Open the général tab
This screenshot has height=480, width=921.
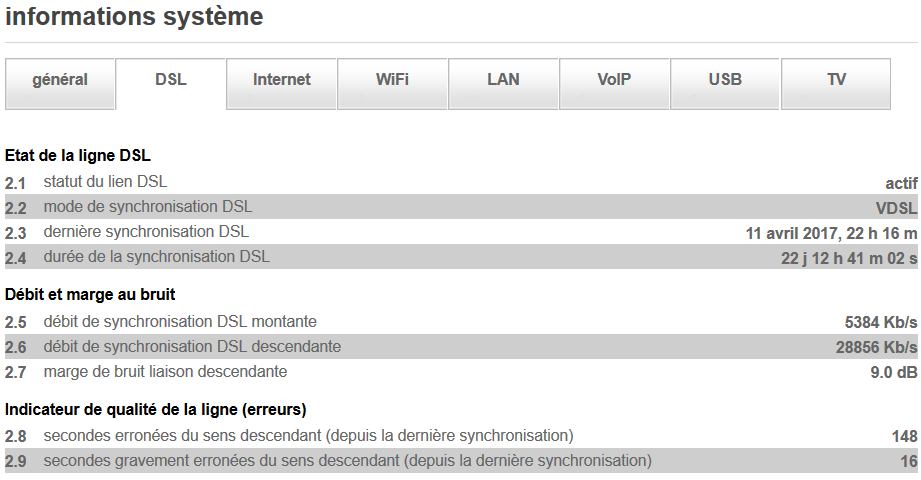point(60,80)
